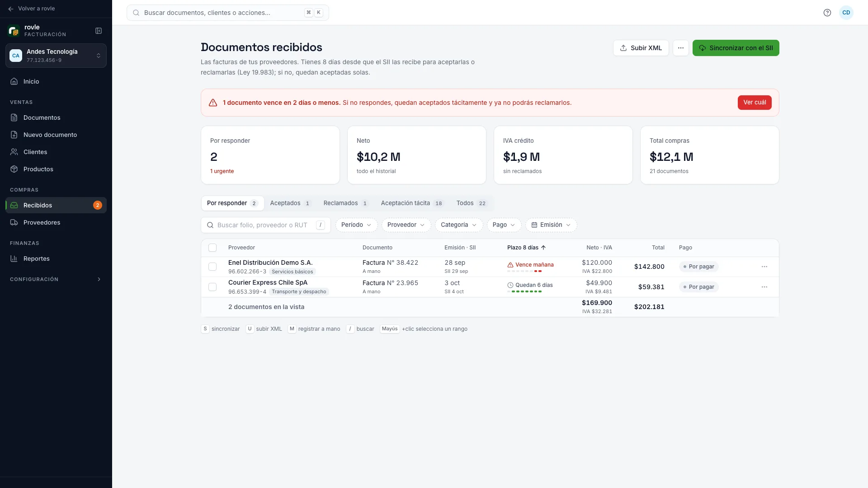The width and height of the screenshot is (868, 488).
Task: Click the Servicios básicos category tag
Action: coord(292,272)
